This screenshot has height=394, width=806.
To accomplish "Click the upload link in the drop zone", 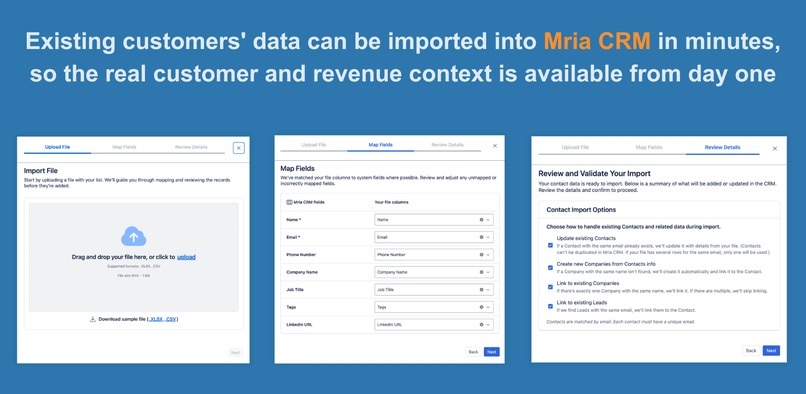I will 186,257.
